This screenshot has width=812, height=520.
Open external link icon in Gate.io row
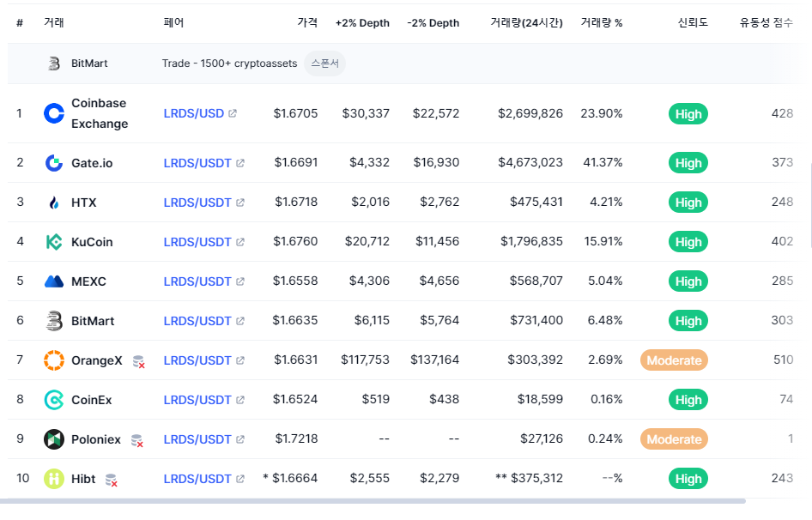(240, 163)
